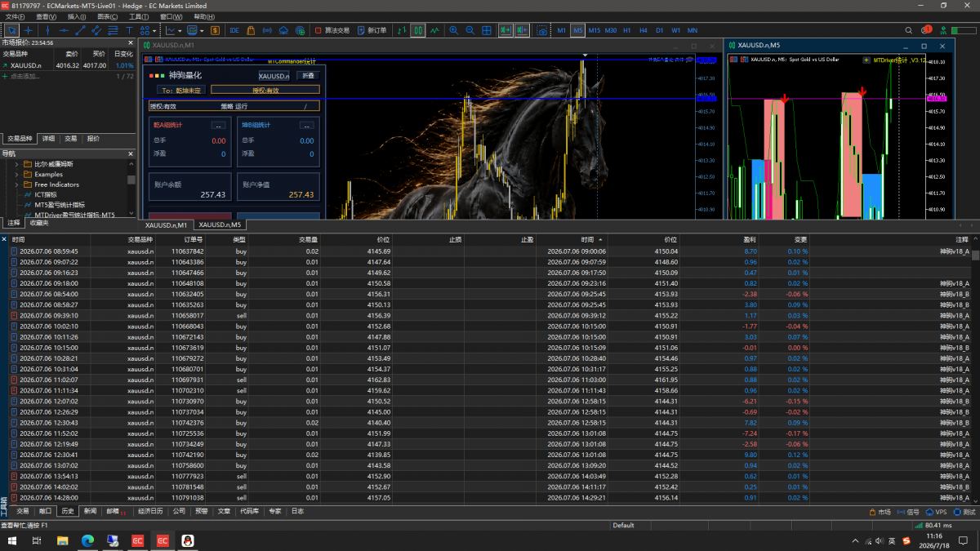Viewport: 980px width, 551px height.
Task: Open the 文件 menu
Action: (x=15, y=16)
